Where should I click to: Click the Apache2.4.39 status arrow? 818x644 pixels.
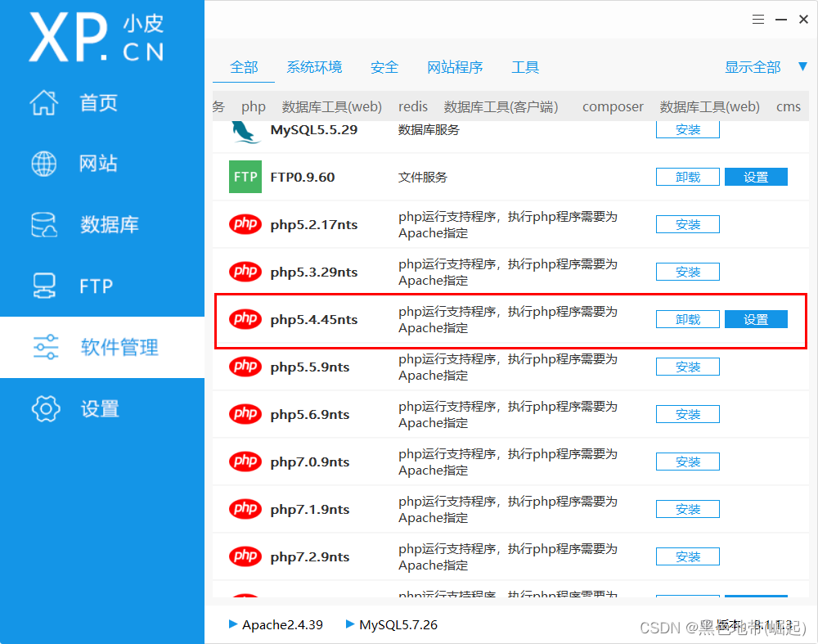[233, 624]
